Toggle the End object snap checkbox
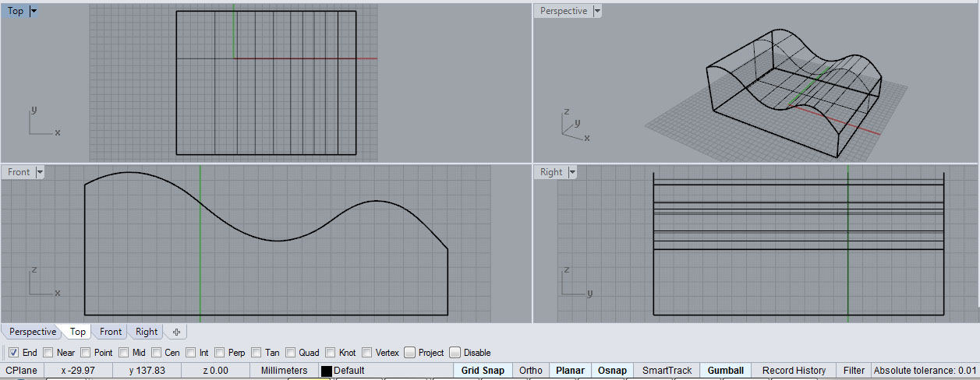The width and height of the screenshot is (980, 380). [x=14, y=353]
